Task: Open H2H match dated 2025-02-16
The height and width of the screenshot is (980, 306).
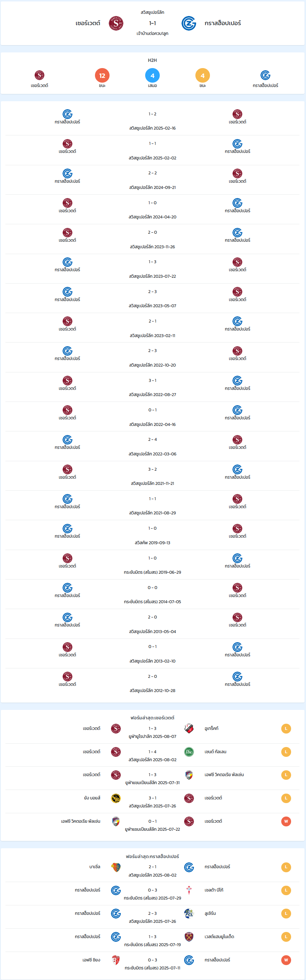Action: (152, 120)
